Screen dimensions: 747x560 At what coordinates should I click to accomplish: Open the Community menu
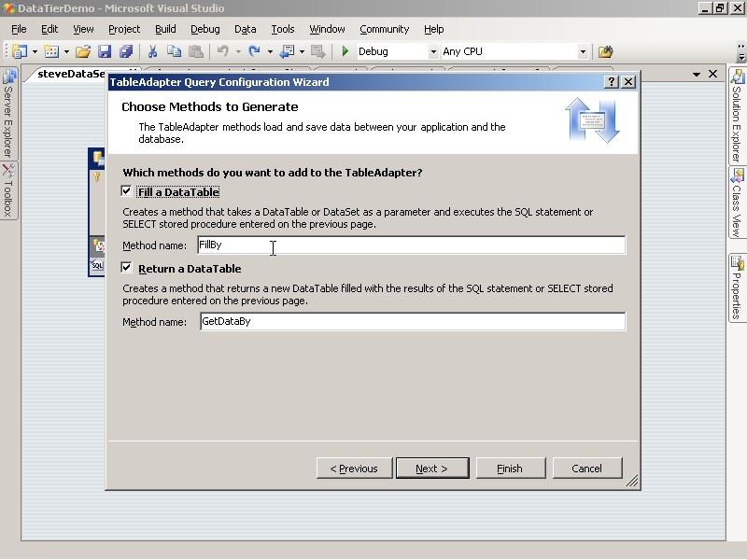coord(385,29)
